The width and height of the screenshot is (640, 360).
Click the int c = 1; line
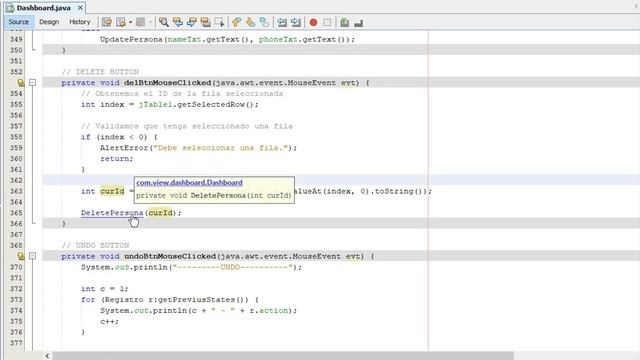coord(104,289)
